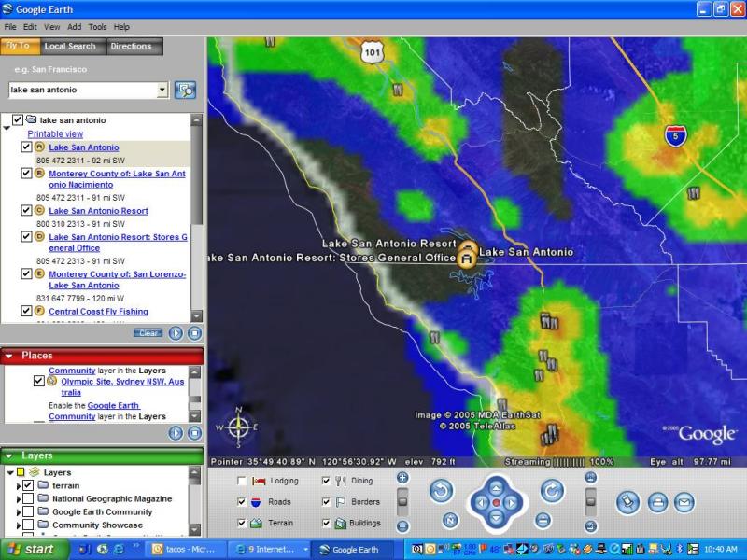
Task: Print the view using the printer button
Action: (657, 502)
